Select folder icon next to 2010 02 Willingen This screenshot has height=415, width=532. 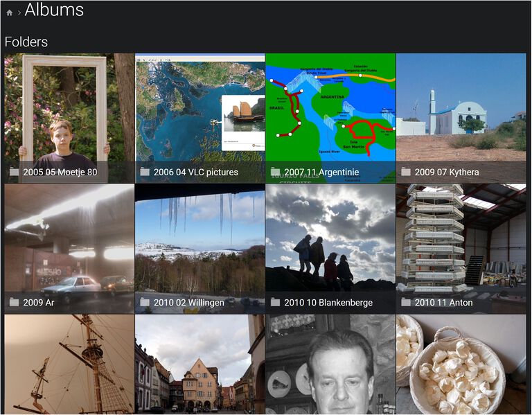(145, 302)
